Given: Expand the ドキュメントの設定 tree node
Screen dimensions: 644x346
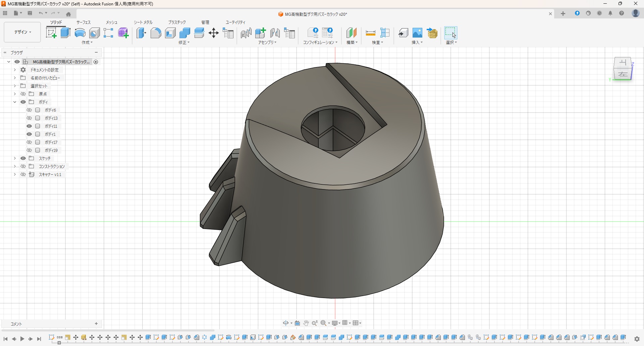Looking at the screenshot, I should pos(15,70).
